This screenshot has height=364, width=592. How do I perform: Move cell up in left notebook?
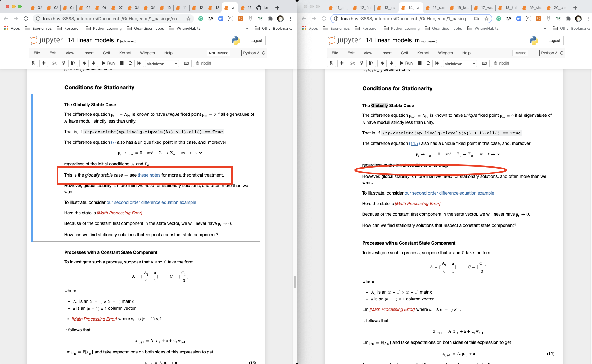coord(84,63)
